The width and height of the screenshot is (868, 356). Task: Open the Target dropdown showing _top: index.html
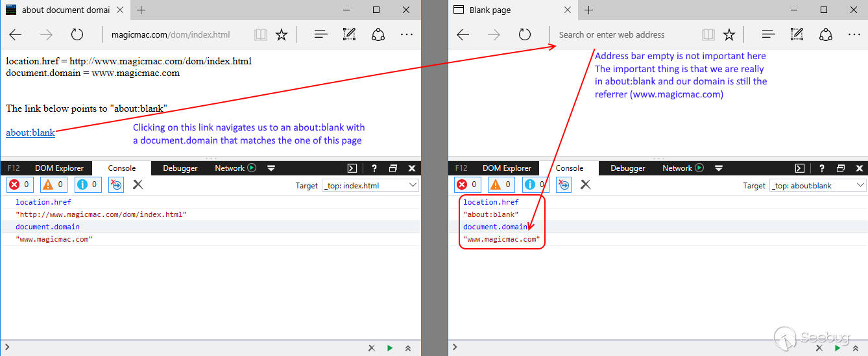(x=370, y=185)
